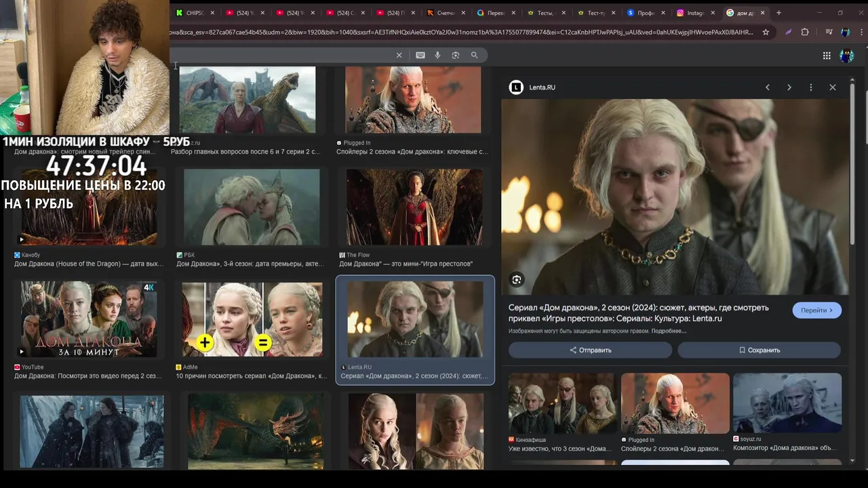Viewport: 868px width, 488px height.
Task: Submit search with the magnifier icon
Action: pyautogui.click(x=475, y=56)
